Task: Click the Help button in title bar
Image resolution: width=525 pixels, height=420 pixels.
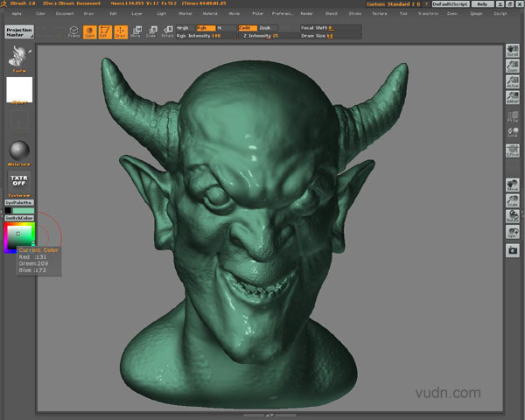Action: (x=482, y=4)
